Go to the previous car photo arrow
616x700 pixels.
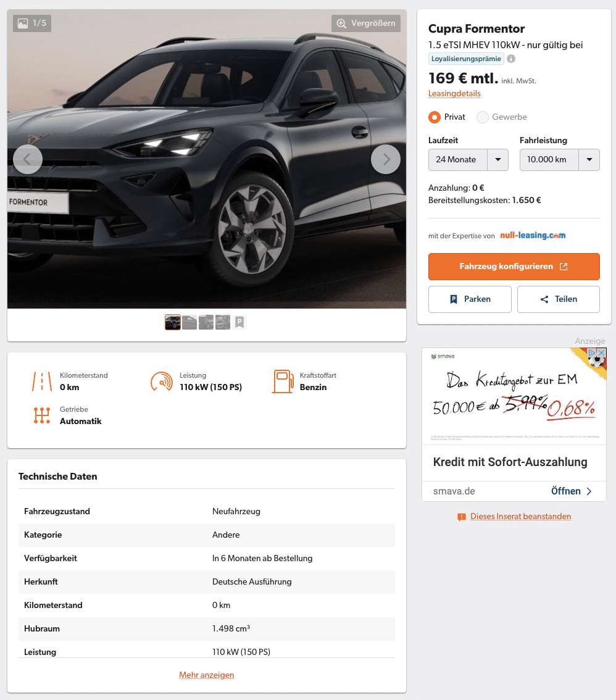tap(28, 159)
